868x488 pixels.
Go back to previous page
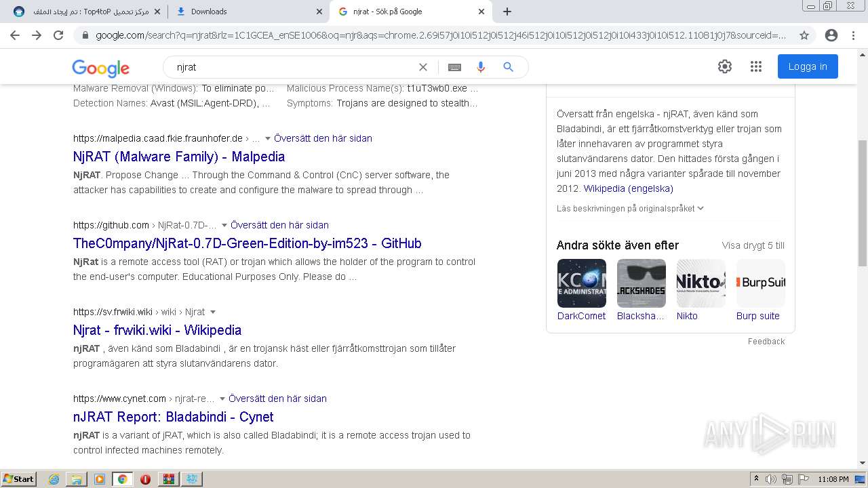[x=15, y=35]
